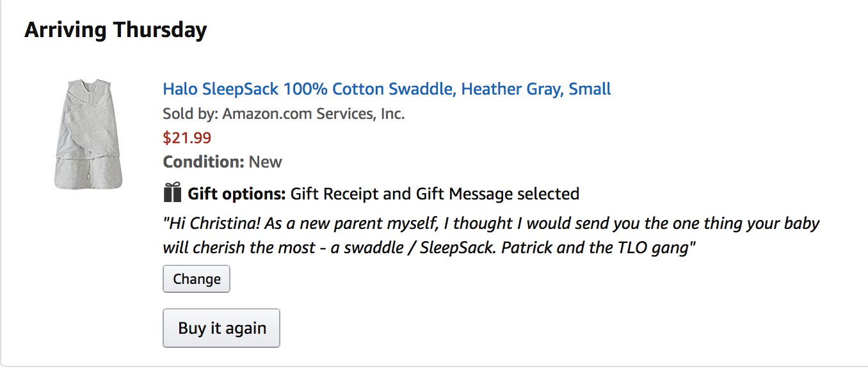Screen dimensions: 868x376
Task: Click the word Small in product title
Action: [590, 88]
